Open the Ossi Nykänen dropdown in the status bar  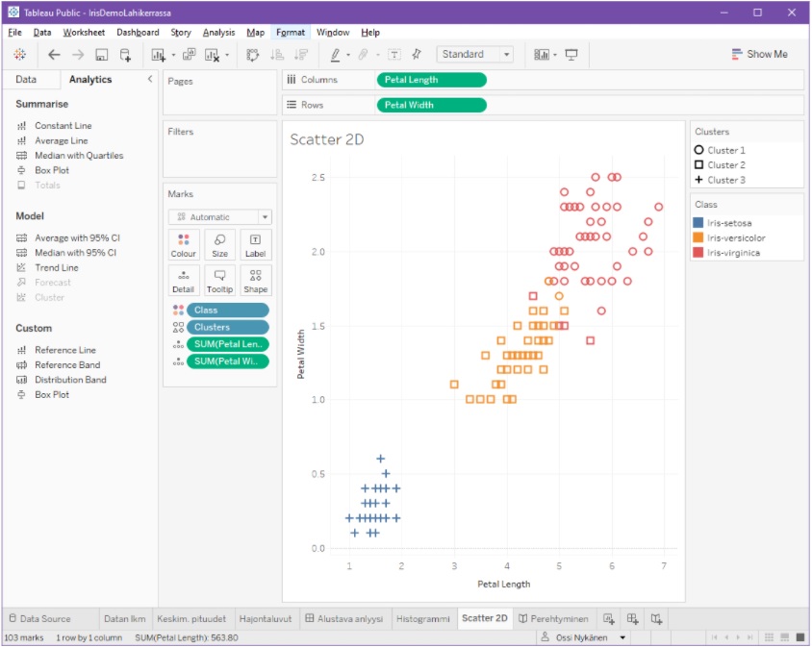point(622,636)
